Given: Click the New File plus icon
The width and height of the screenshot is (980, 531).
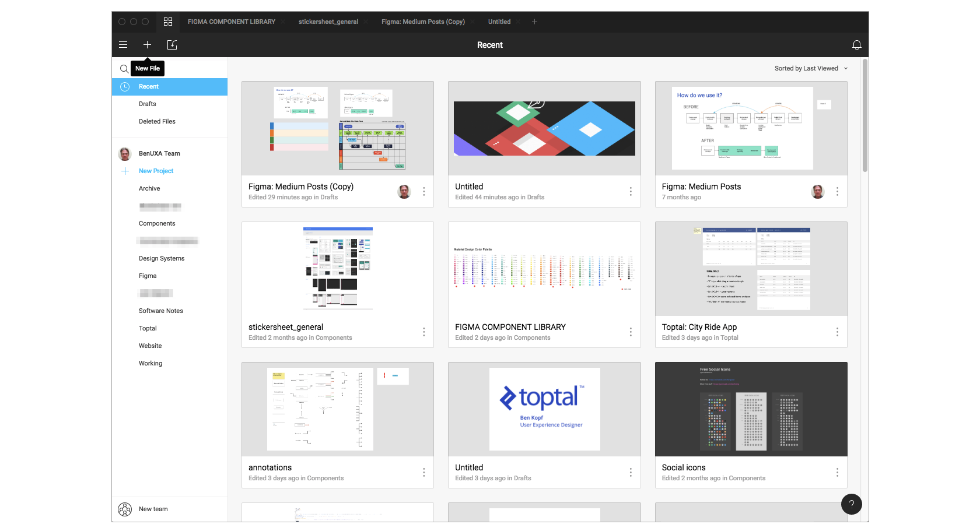Looking at the screenshot, I should point(147,45).
